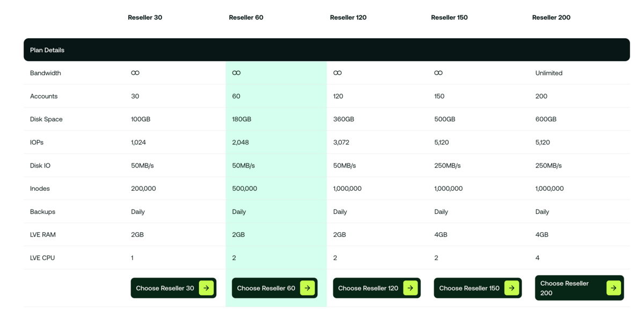Click the 1,000,000 inodes value under Reseller 200
Screen dimensions: 644x309
(550, 189)
